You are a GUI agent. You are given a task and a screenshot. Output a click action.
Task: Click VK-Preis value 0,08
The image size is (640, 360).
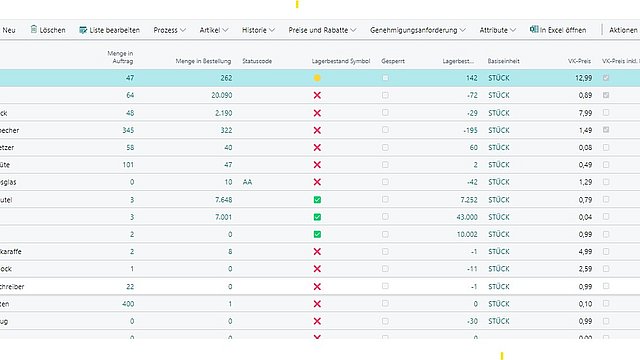(585, 148)
